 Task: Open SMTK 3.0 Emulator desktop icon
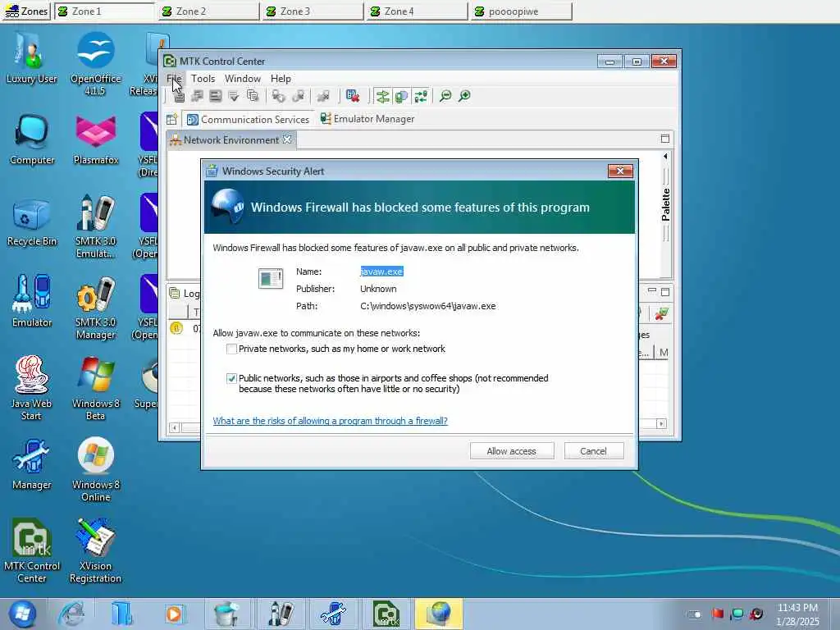(x=95, y=227)
